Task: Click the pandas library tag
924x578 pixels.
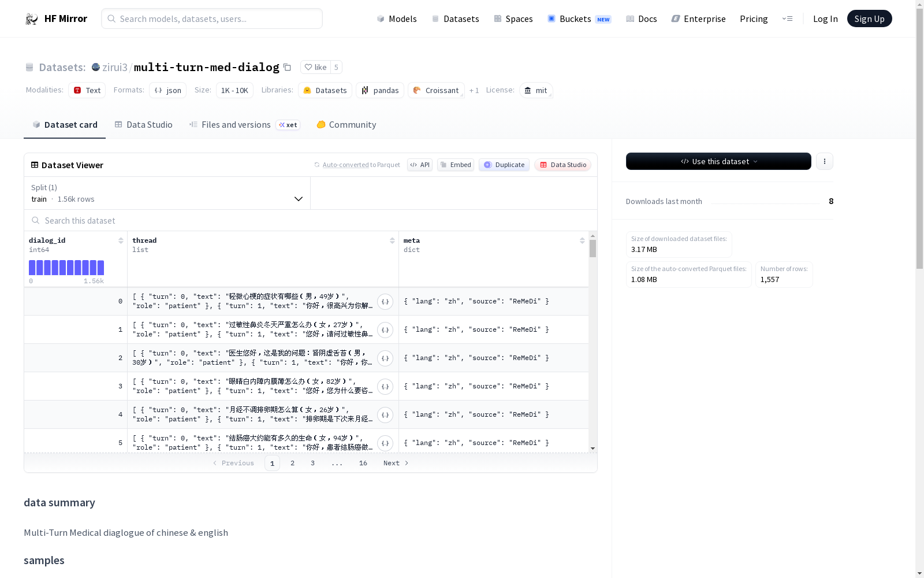Action: [380, 90]
